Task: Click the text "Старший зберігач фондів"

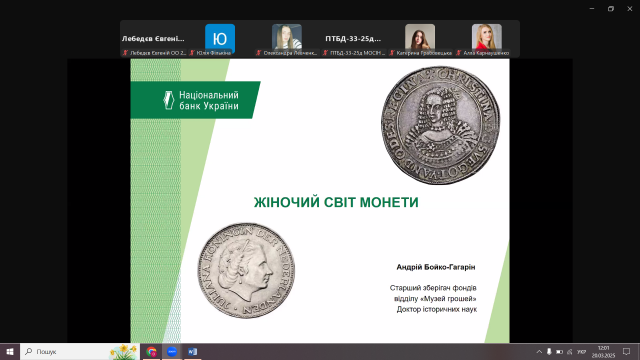Action: point(433,288)
